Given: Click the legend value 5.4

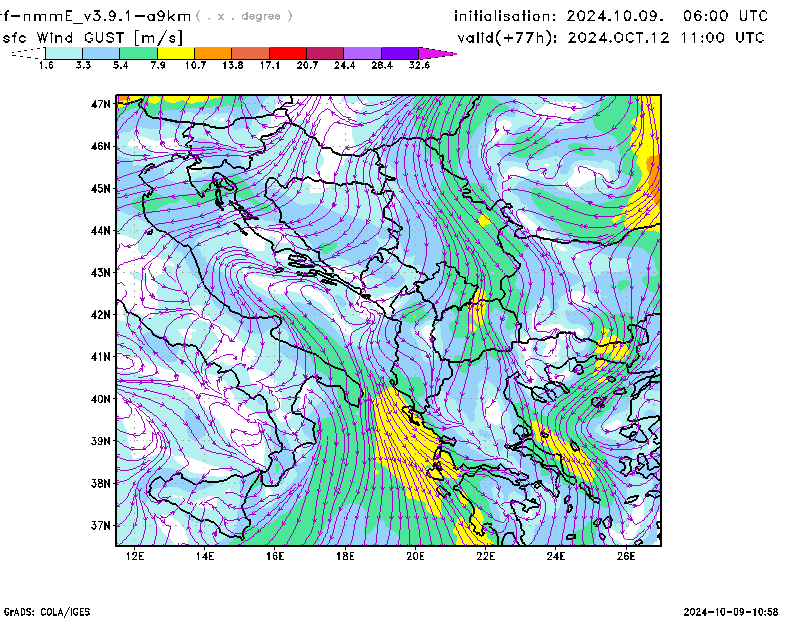Looking at the screenshot, I should click(x=120, y=65).
